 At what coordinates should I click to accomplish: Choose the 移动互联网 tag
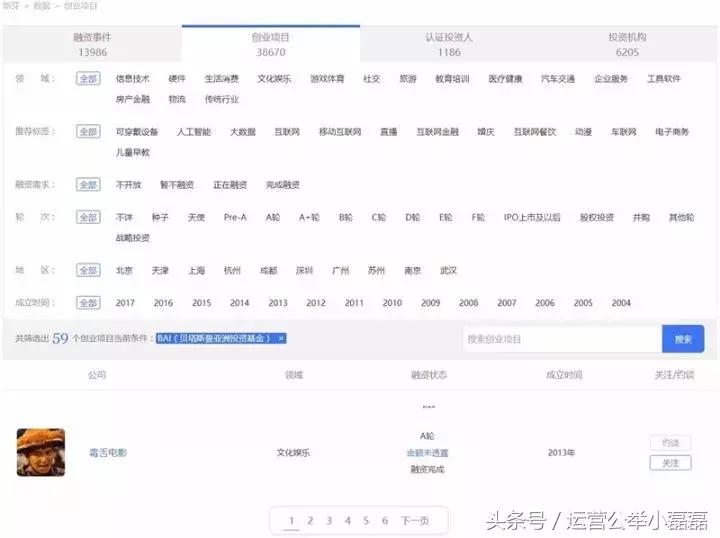click(340, 132)
